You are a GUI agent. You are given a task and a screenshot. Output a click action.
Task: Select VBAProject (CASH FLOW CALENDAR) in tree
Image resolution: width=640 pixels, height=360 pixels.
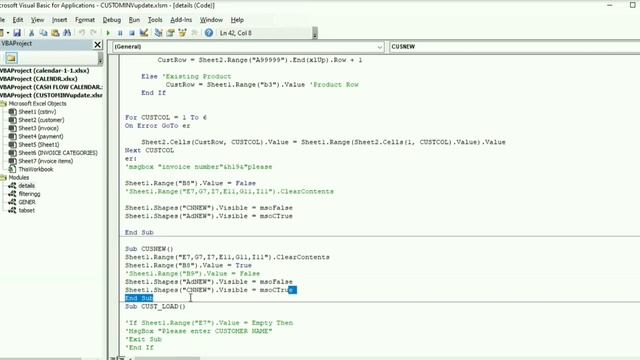coord(51,87)
